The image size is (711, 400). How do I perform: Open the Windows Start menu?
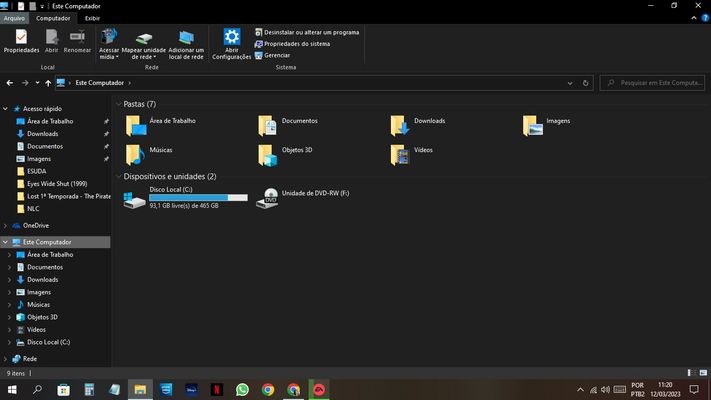12,390
